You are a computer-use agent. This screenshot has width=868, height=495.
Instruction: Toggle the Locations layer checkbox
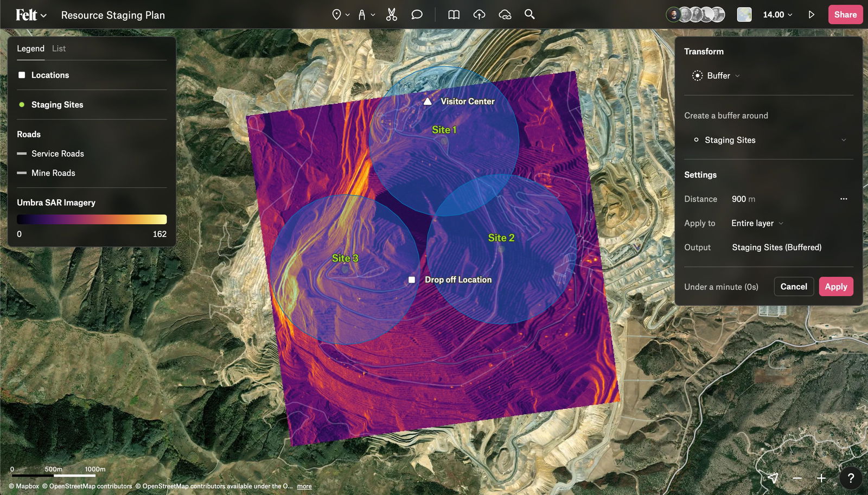coord(22,75)
